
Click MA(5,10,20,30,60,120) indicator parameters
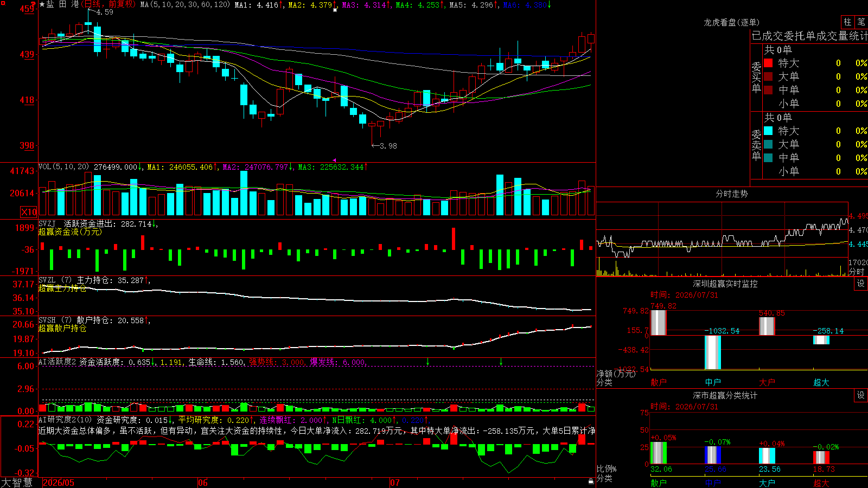[185, 4]
